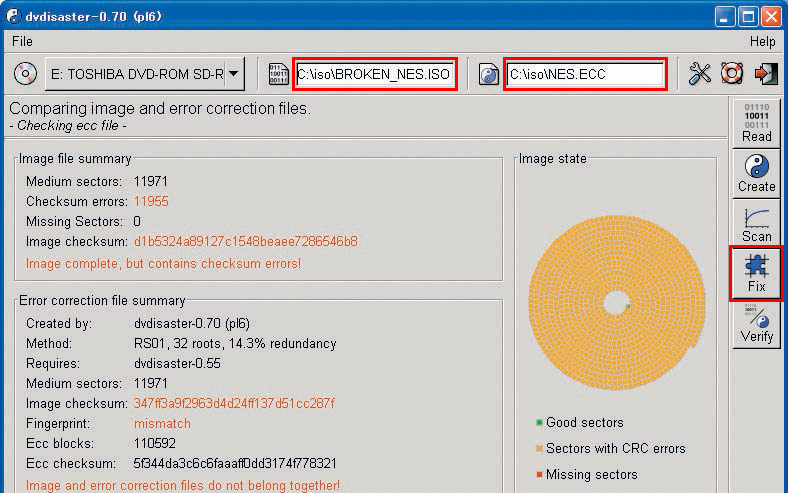Click image checksum d1b5324a89127c1548beaee7286546b8

point(246,242)
